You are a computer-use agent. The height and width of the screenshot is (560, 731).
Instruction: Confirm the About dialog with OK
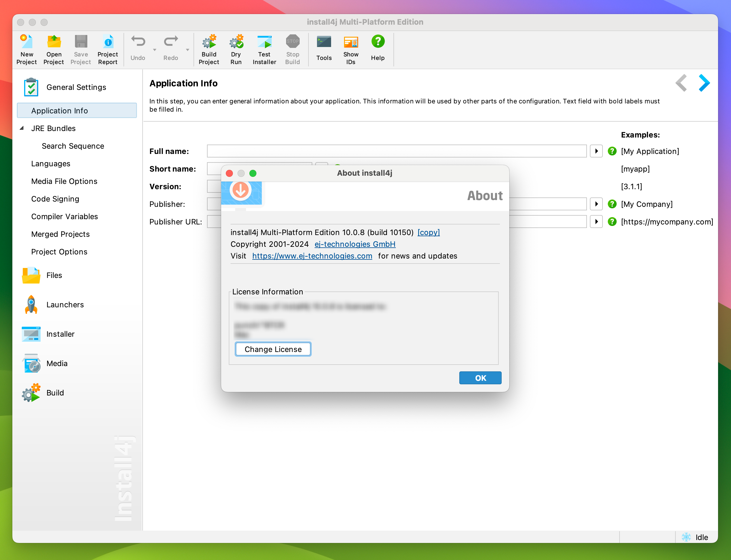click(x=480, y=378)
